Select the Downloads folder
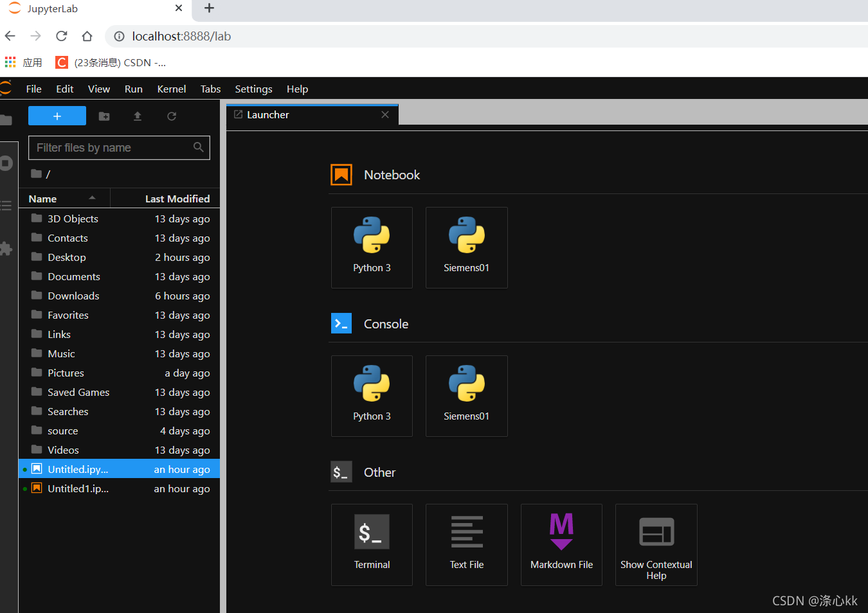Viewport: 868px width, 613px height. (120, 296)
